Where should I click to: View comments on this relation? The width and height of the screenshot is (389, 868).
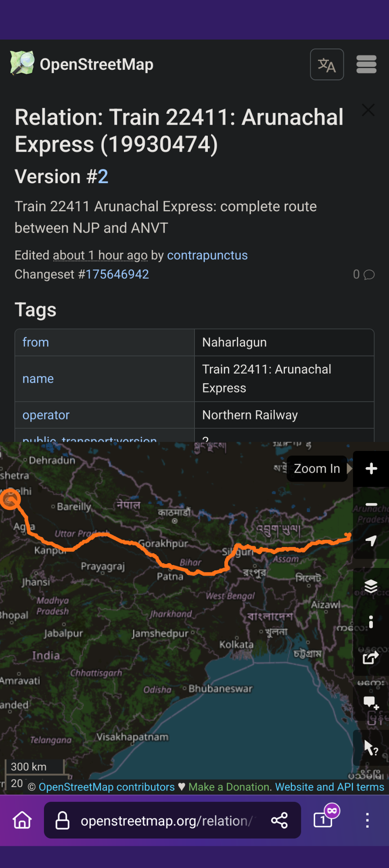click(364, 274)
